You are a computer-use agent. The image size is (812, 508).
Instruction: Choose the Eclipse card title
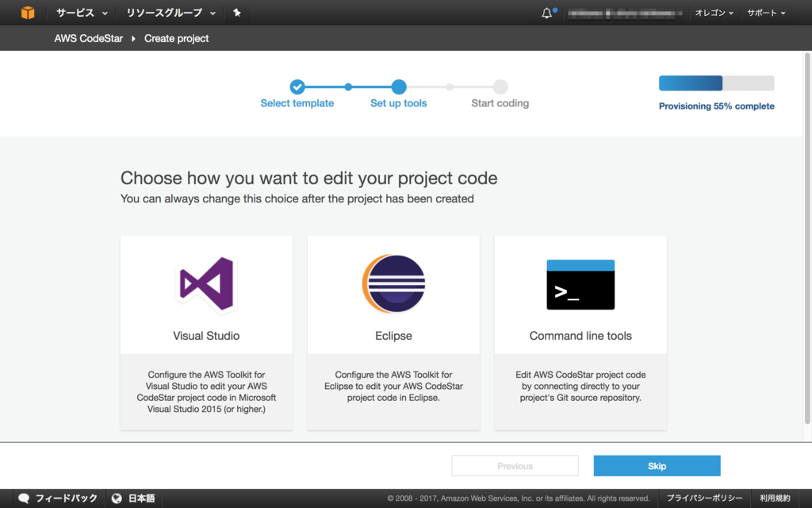point(393,336)
